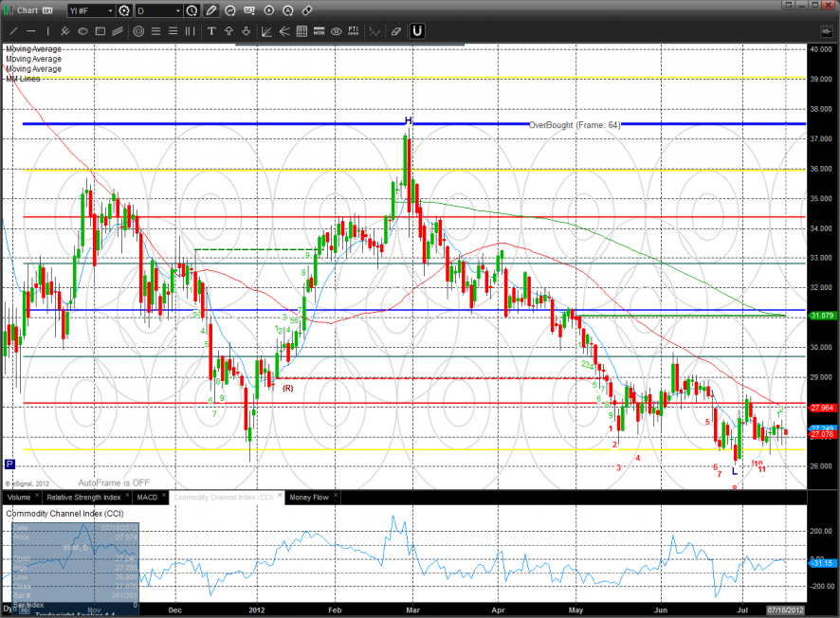Viewport: 840px width, 618px height.
Task: Open the YI #F symbol dropdown
Action: click(91, 10)
